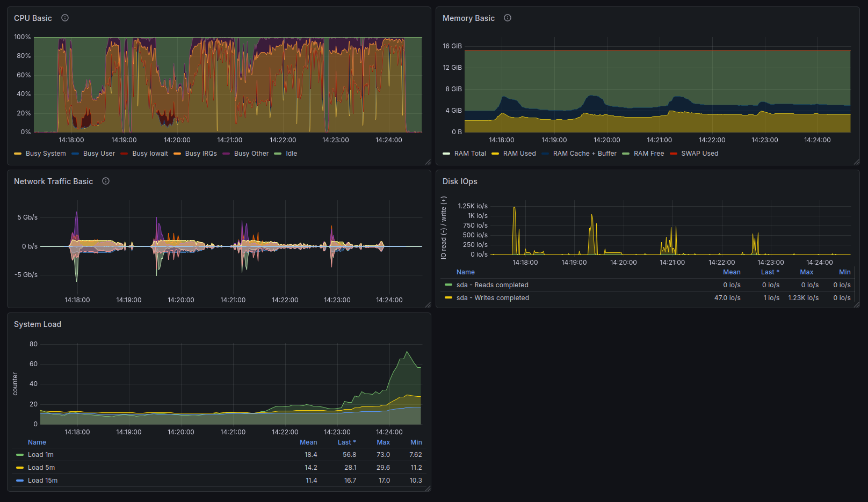Click the Writes completed Mean value 47.0 io/s
This screenshot has height=502, width=868.
[727, 298]
